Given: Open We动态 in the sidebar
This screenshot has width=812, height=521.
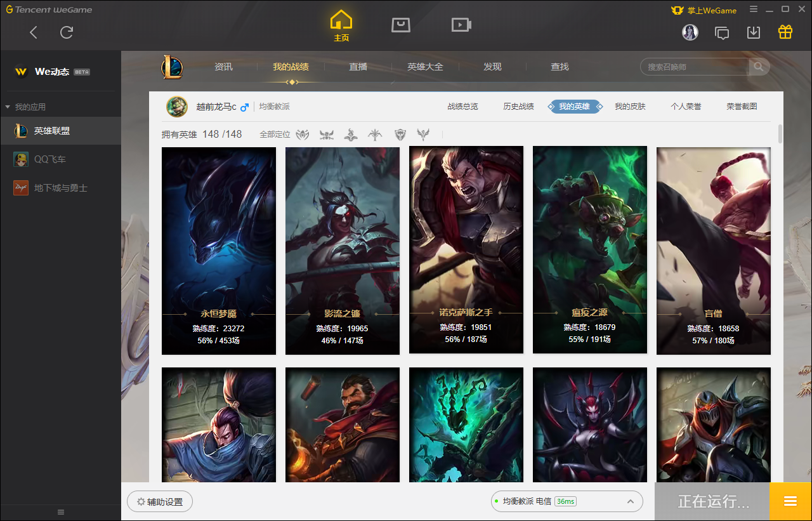Looking at the screenshot, I should [52, 72].
